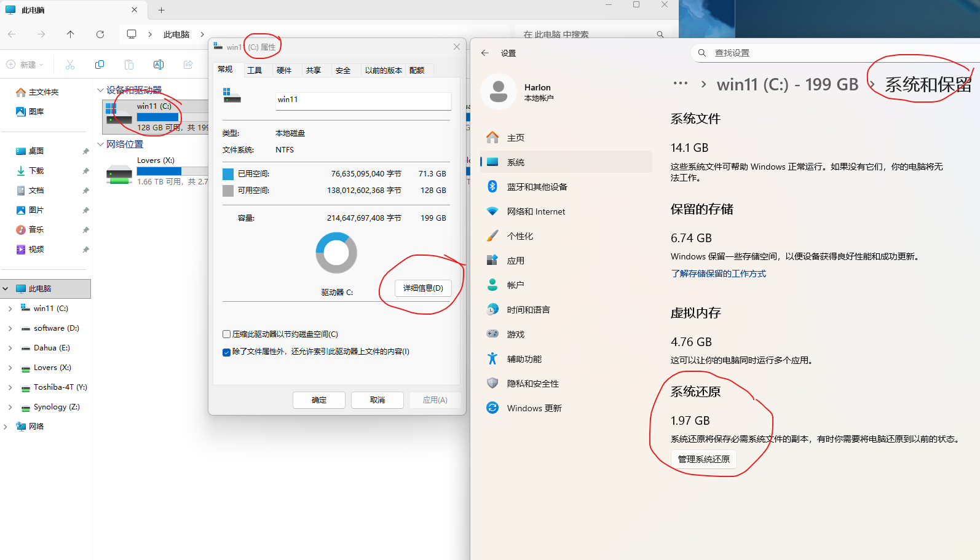Screen dimensions: 980x560
Task: Click win11 (C:) - 199 GB breadcrumb
Action: 787,85
